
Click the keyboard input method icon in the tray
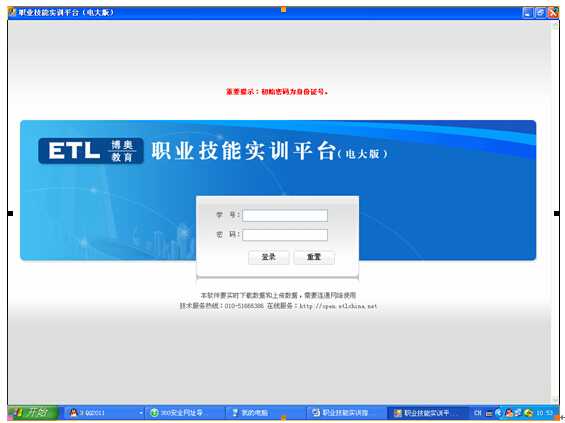(x=489, y=413)
